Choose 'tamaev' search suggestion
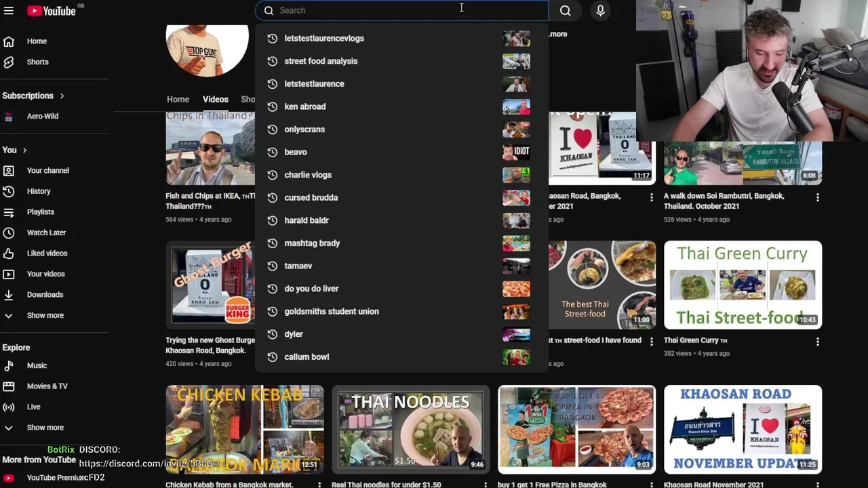Viewport: 868px width, 488px height. click(x=401, y=266)
